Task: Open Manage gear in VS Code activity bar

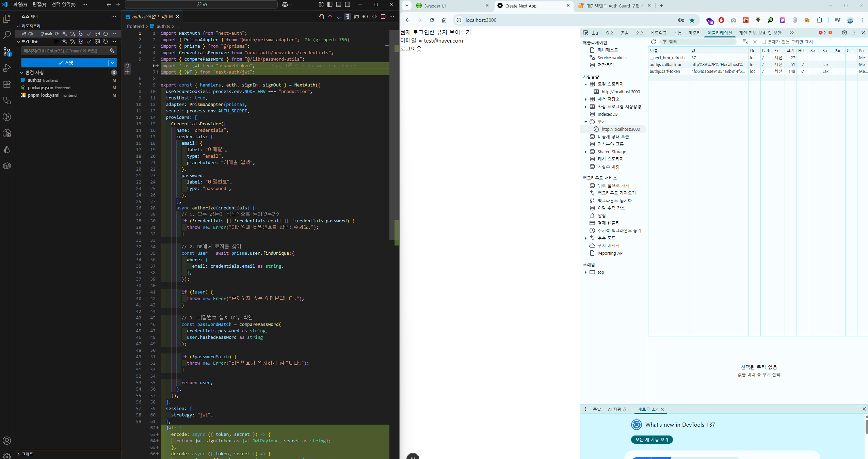Action: [7, 455]
